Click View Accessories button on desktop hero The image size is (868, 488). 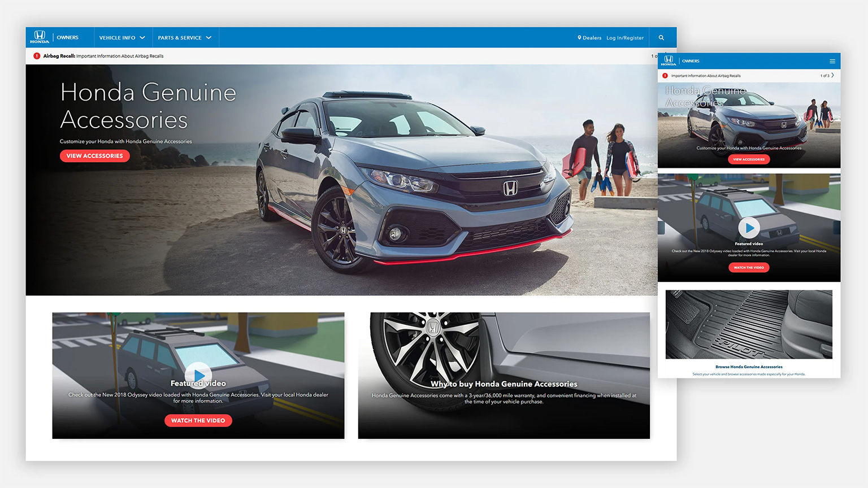pyautogui.click(x=95, y=156)
